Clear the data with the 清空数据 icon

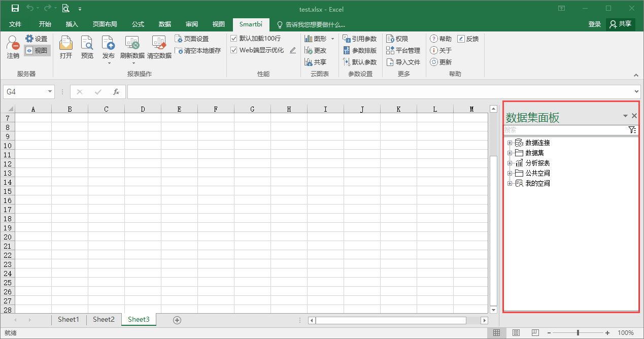pyautogui.click(x=159, y=47)
